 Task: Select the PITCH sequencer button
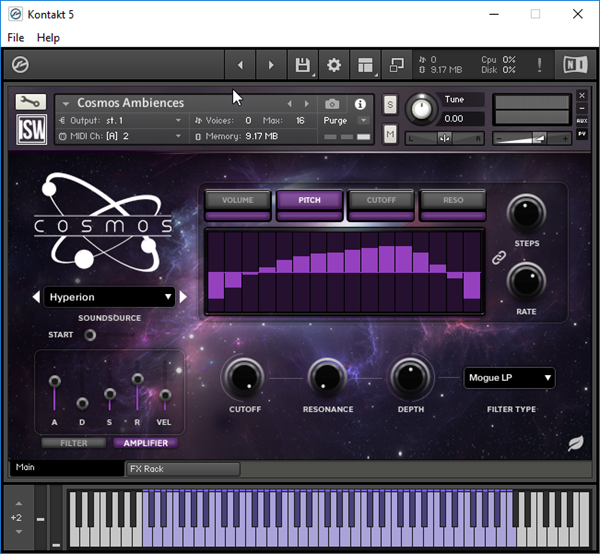[310, 200]
